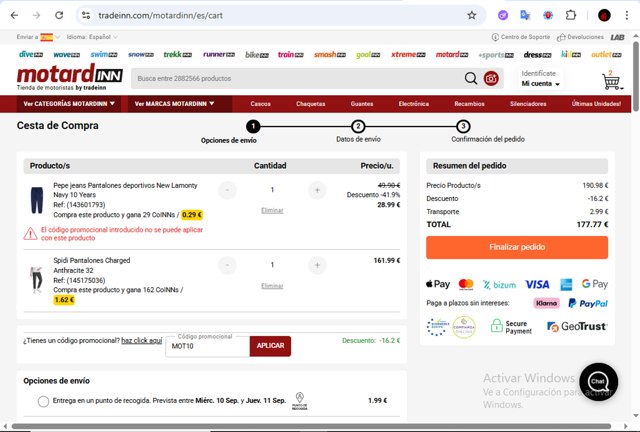Click the GeoTrust security badge
Screen dimensions: 640x432
pos(577,326)
